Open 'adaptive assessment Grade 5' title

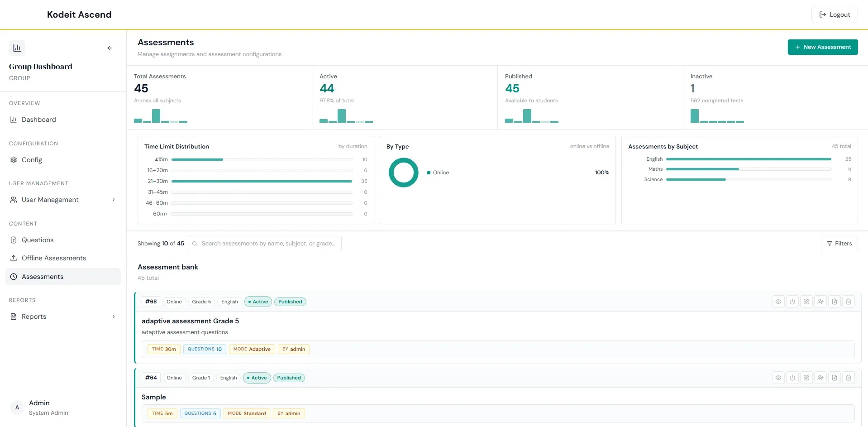click(190, 321)
